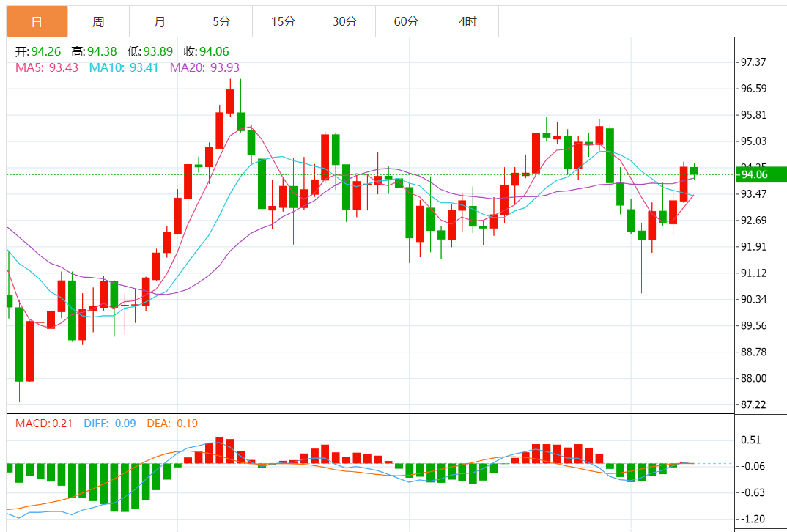This screenshot has height=532, width=787.
Task: Open the 60分 interval tab
Action: click(406, 21)
